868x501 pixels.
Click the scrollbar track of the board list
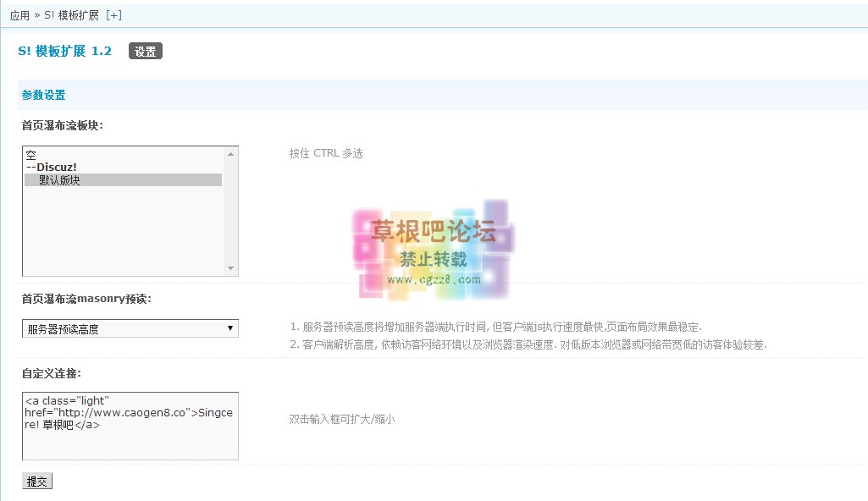click(230, 212)
